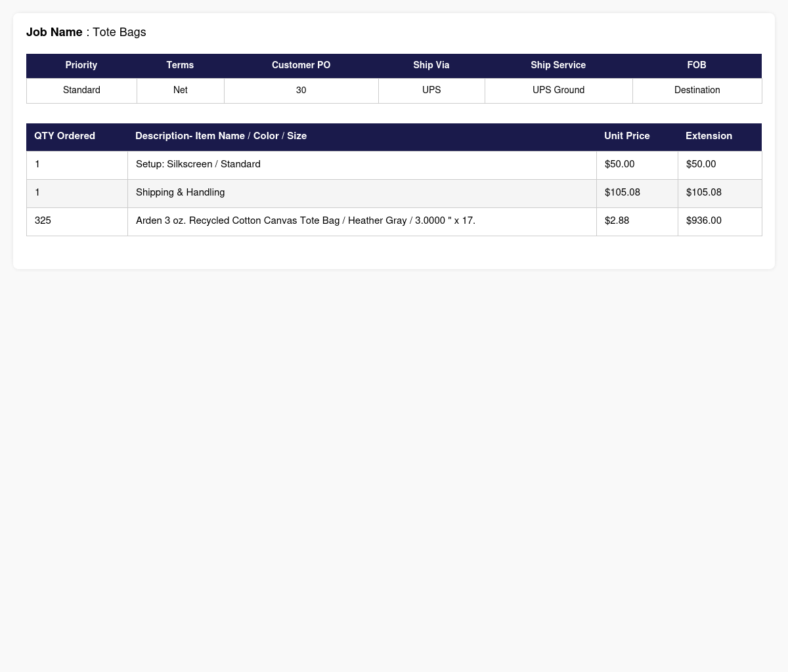
Task: Click the Unit Price column header
Action: [x=637, y=136]
